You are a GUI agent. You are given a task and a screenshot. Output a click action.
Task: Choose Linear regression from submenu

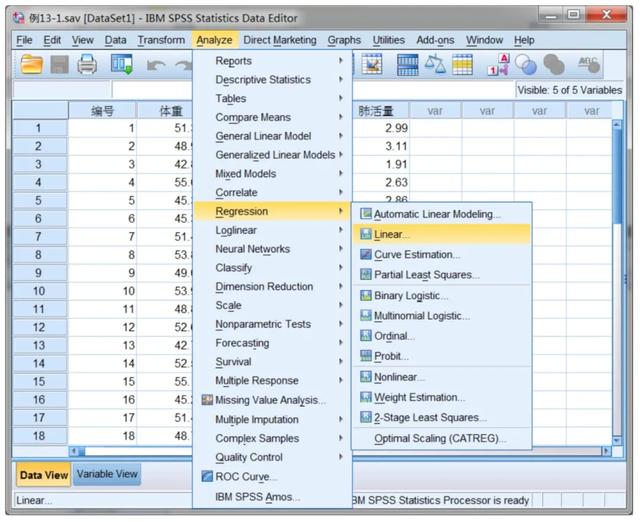[442, 234]
